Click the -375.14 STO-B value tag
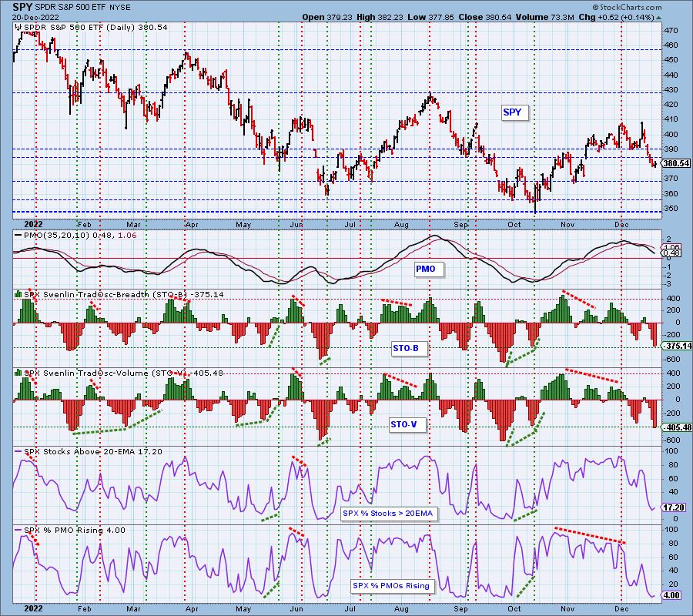Screen dimensions: 693x616 pos(677,346)
